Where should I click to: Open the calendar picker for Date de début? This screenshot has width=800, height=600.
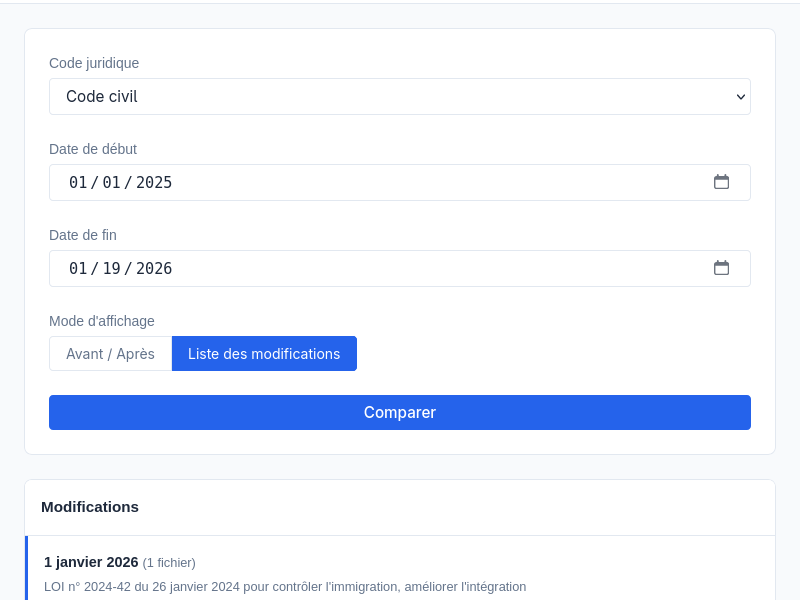click(x=721, y=182)
